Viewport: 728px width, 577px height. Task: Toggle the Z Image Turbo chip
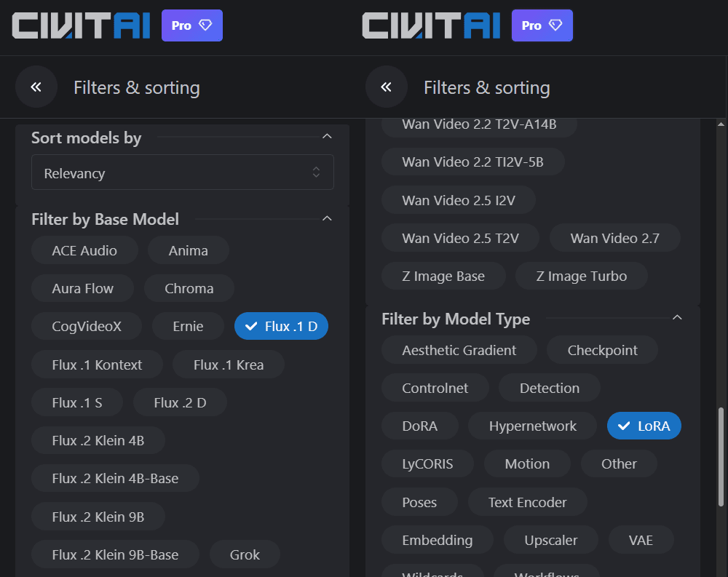pyautogui.click(x=581, y=276)
